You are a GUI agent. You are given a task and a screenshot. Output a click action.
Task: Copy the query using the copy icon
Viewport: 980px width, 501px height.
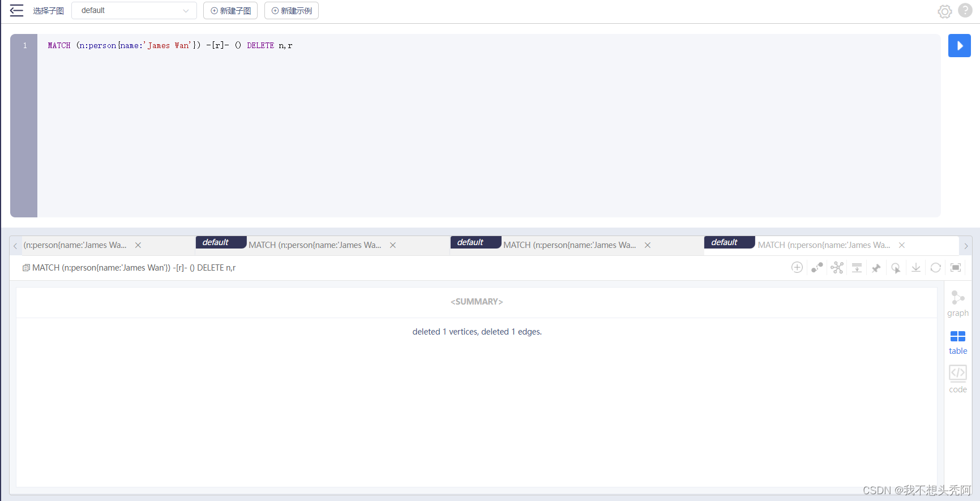pos(26,268)
